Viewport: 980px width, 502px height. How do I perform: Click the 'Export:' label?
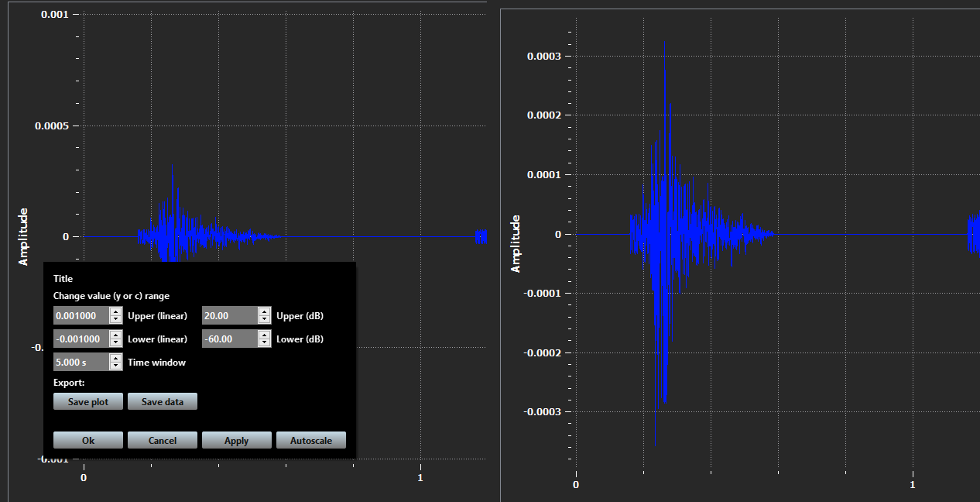[x=69, y=383]
